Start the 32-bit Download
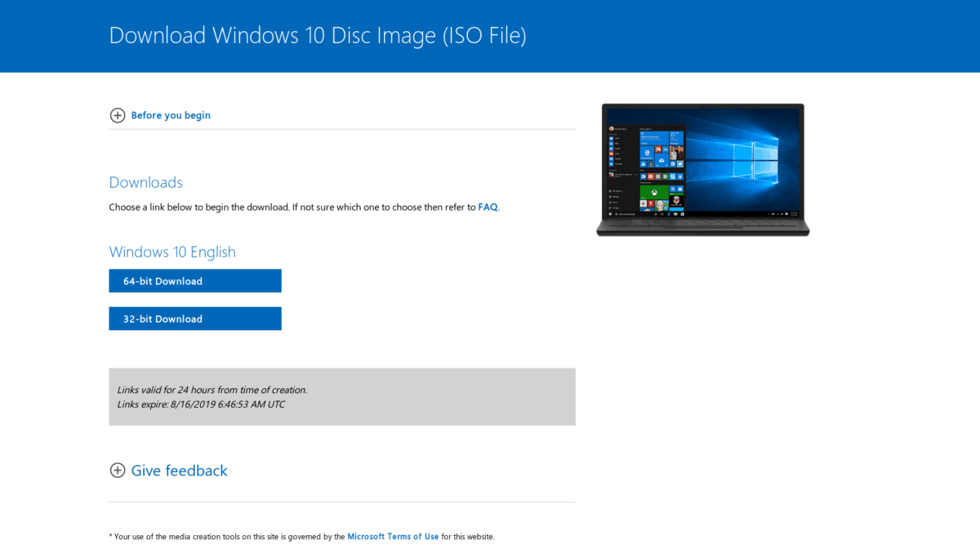Viewport: 980px width, 558px height. click(195, 319)
